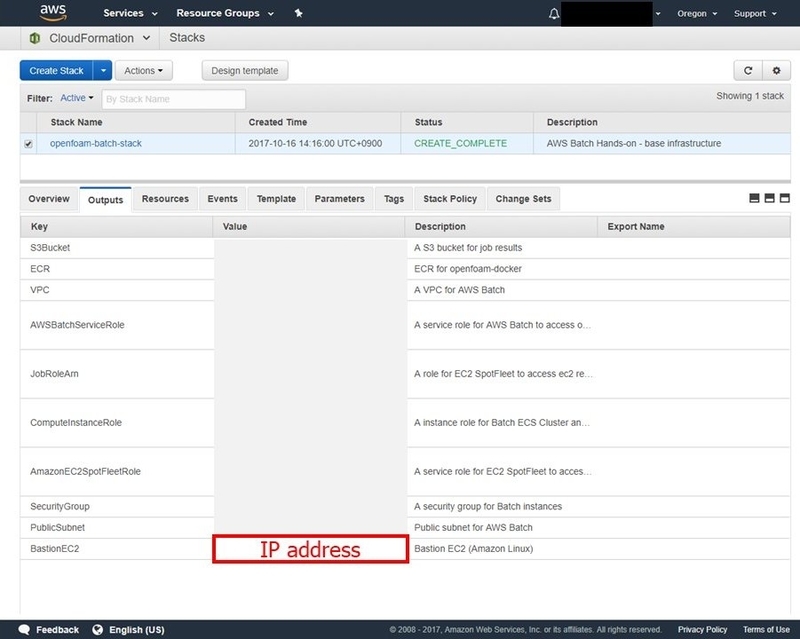Open the Parameters tab
800x639 pixels.
click(x=339, y=199)
